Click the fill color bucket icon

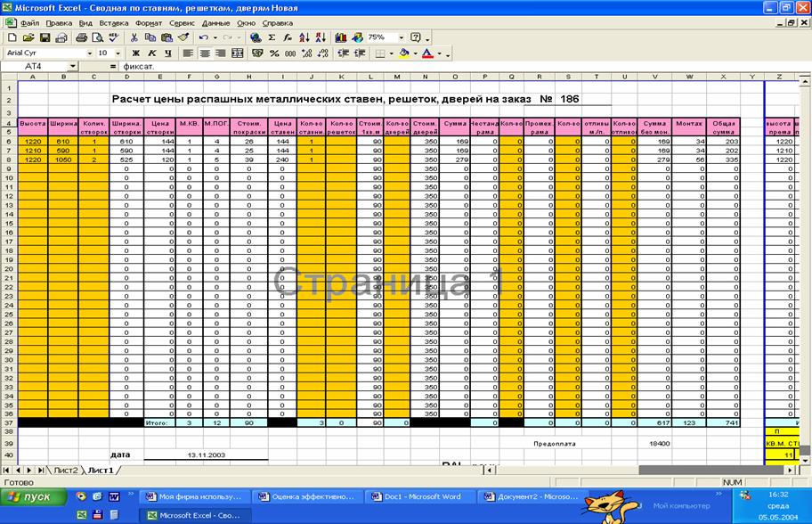(403, 53)
